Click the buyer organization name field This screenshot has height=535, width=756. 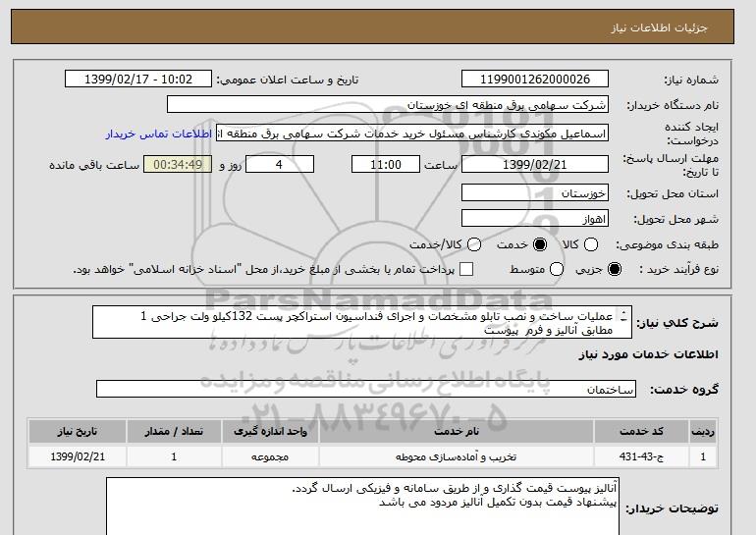[x=388, y=105]
